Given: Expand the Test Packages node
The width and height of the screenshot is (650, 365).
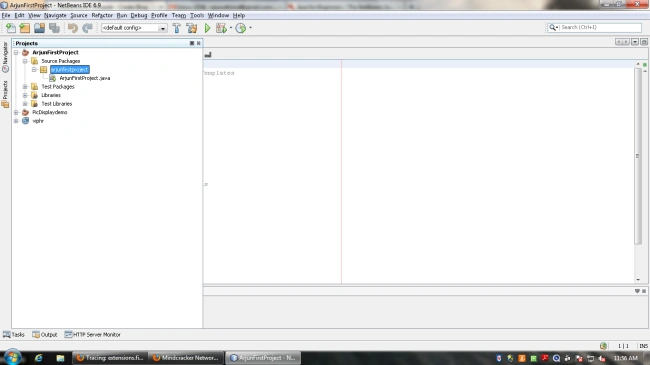Looking at the screenshot, I should 25,87.
